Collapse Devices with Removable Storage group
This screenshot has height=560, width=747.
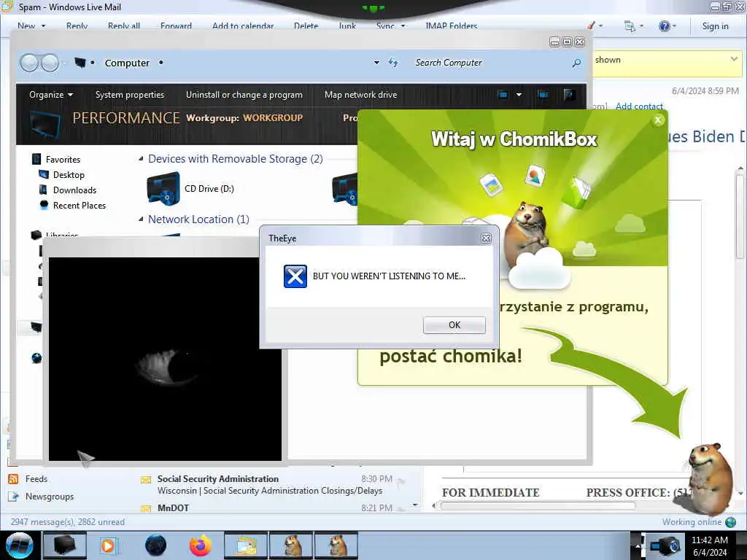pos(141,159)
